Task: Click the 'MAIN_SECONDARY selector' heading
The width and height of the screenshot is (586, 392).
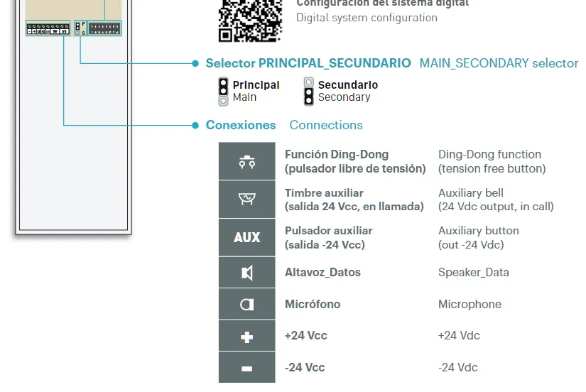Action: [x=499, y=63]
